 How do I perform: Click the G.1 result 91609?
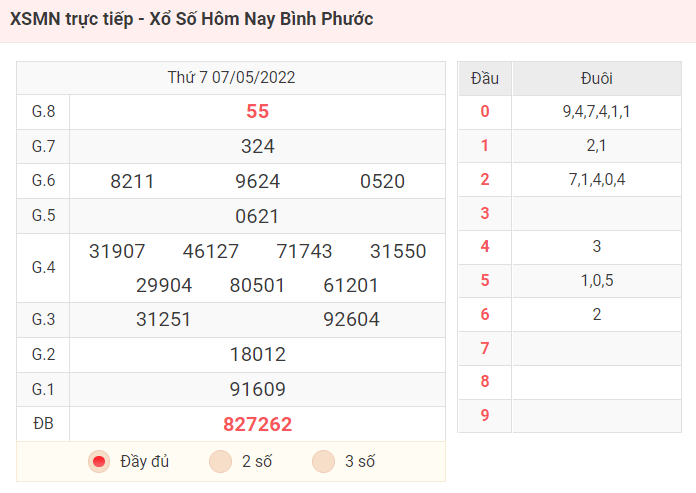point(257,389)
